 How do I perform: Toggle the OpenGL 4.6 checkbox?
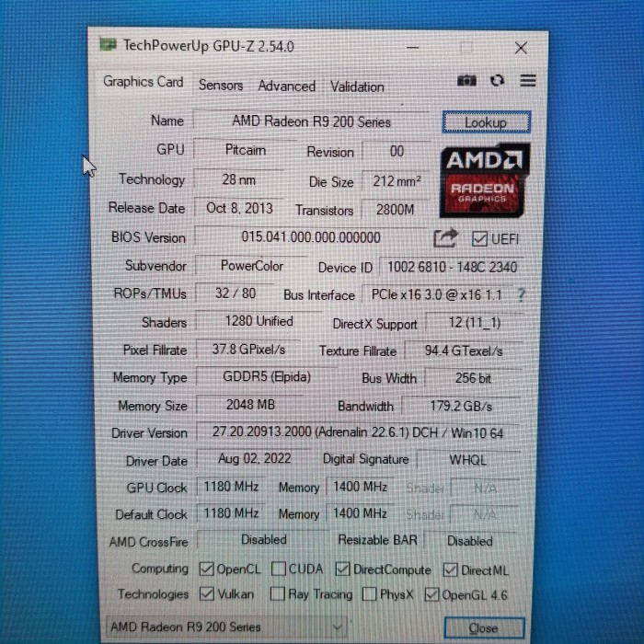431,594
